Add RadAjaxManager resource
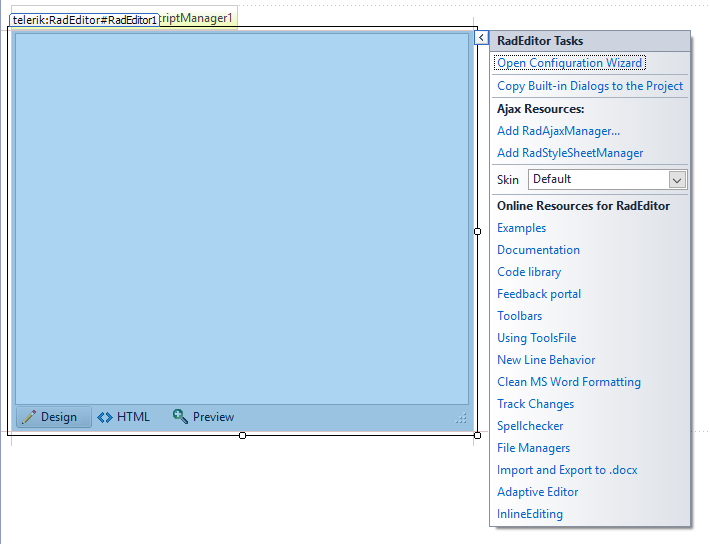Screen dimensions: 710x544 tap(558, 131)
